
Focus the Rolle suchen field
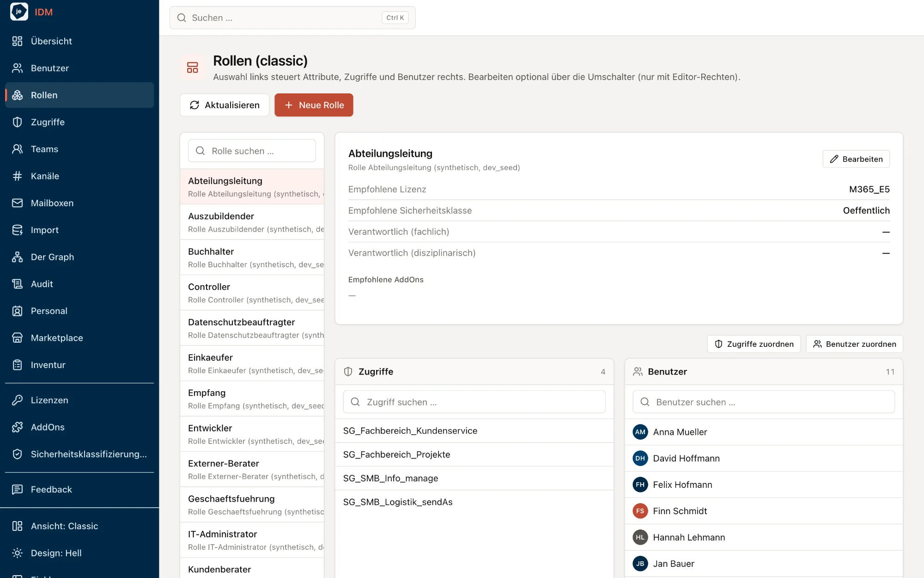(x=252, y=151)
